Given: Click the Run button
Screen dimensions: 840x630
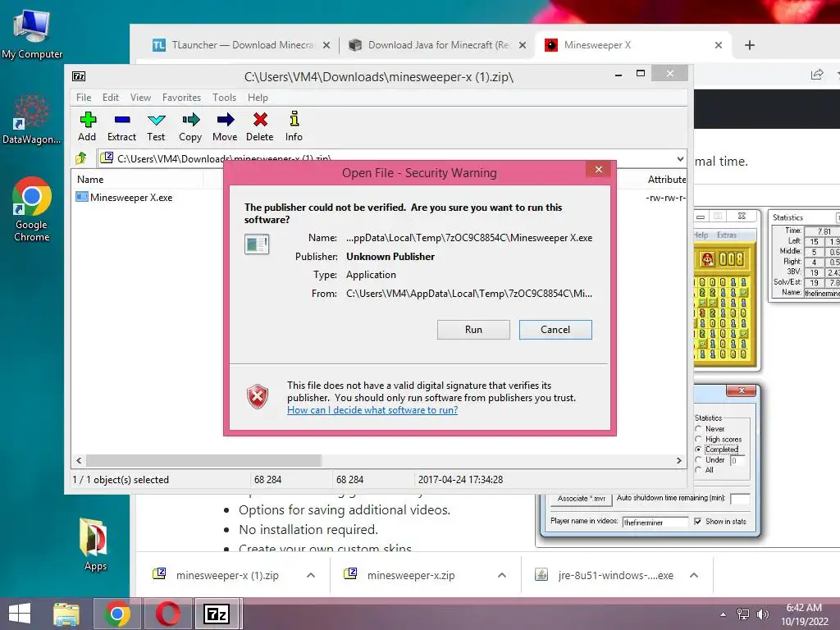Looking at the screenshot, I should (473, 330).
